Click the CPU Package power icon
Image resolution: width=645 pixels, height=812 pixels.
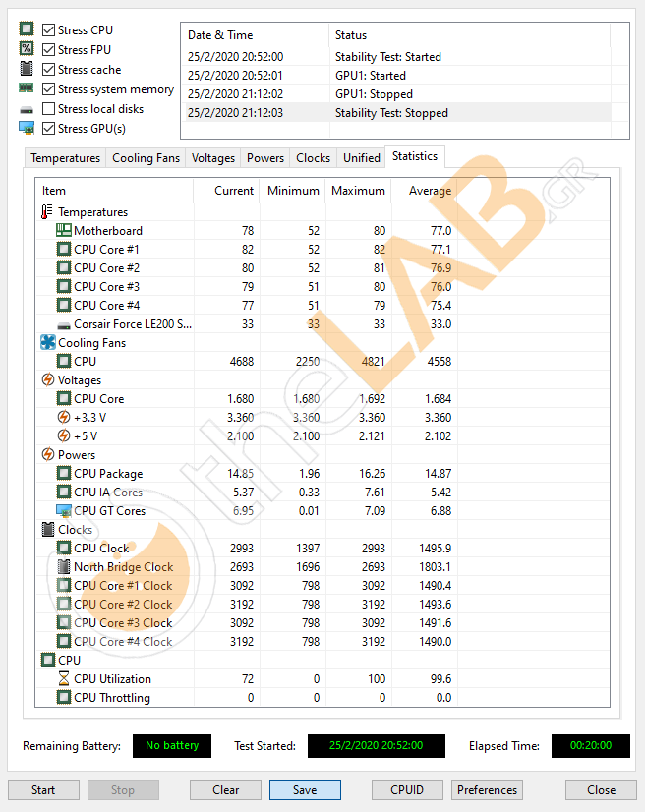pos(64,473)
